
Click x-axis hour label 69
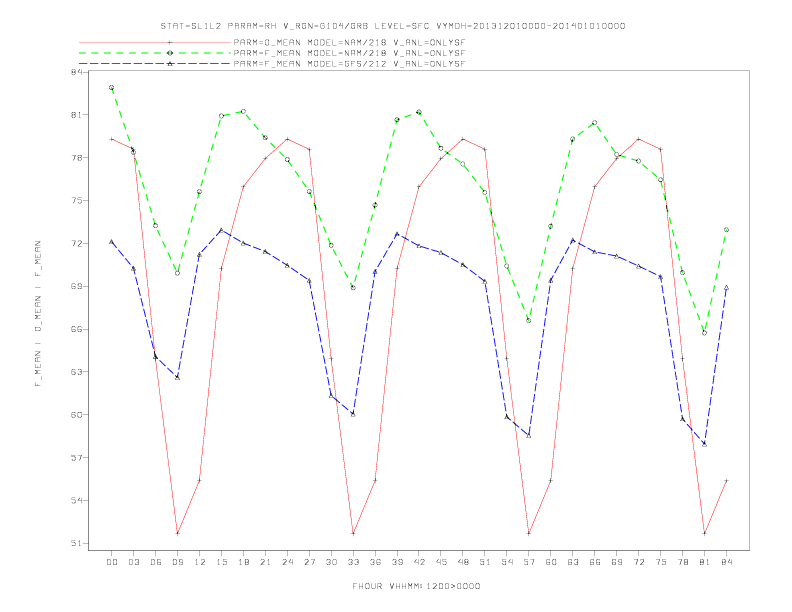[617, 562]
